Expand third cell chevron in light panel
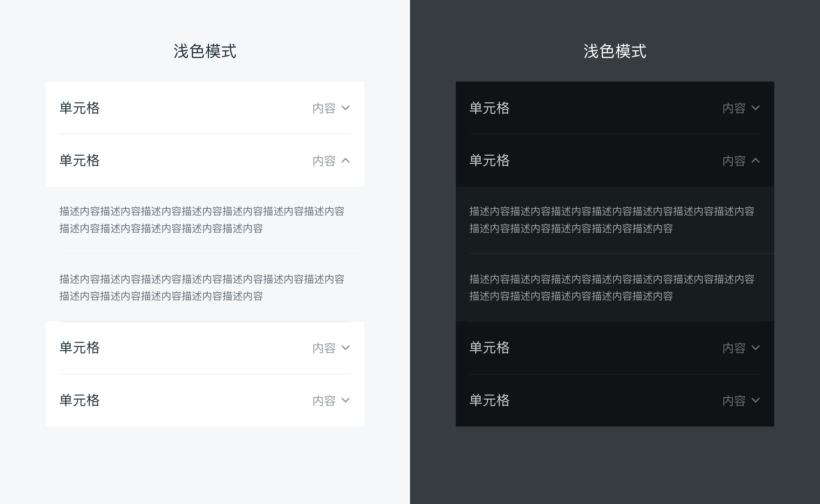This screenshot has width=820, height=504. pyautogui.click(x=346, y=348)
